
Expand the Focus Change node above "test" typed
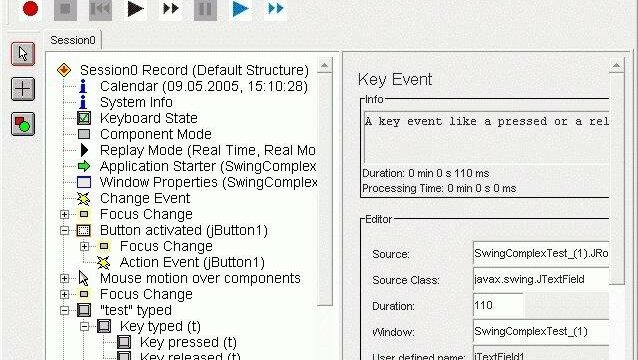tap(64, 294)
